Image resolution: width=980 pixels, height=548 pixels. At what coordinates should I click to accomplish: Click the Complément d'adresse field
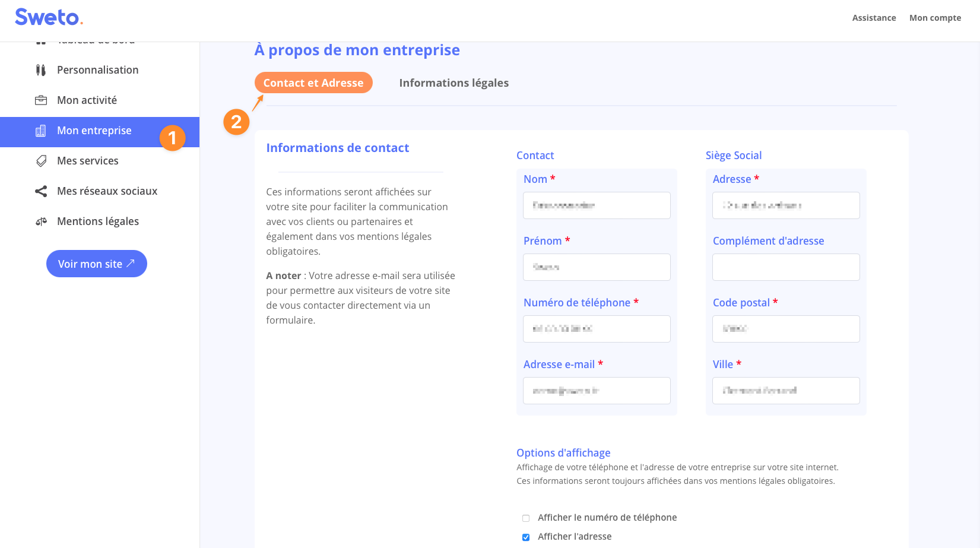click(786, 267)
